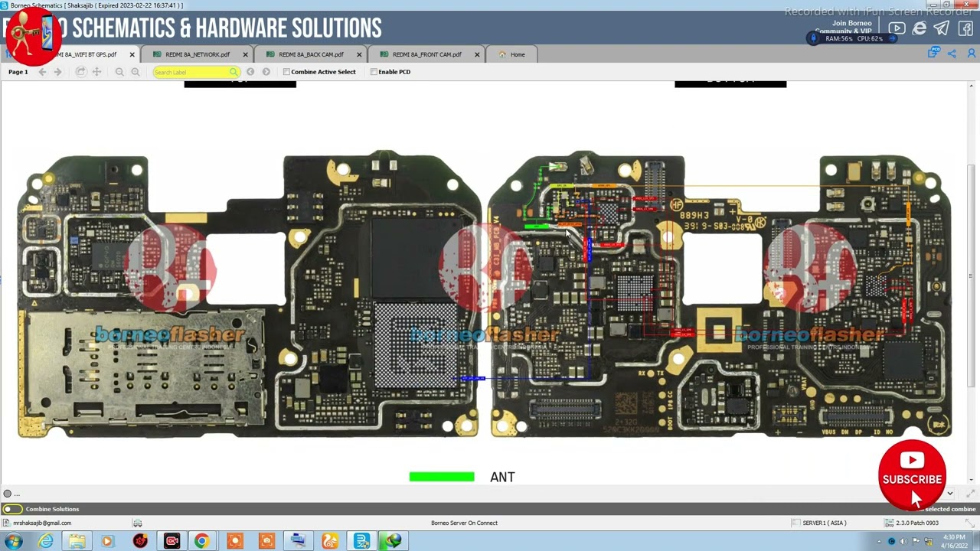Switch to REDMI 8A_NETWORK.pdf tab
980x551 pixels.
198,54
